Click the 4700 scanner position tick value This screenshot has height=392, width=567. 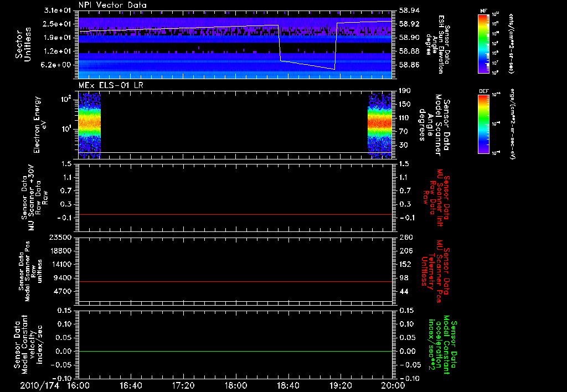[x=62, y=291]
